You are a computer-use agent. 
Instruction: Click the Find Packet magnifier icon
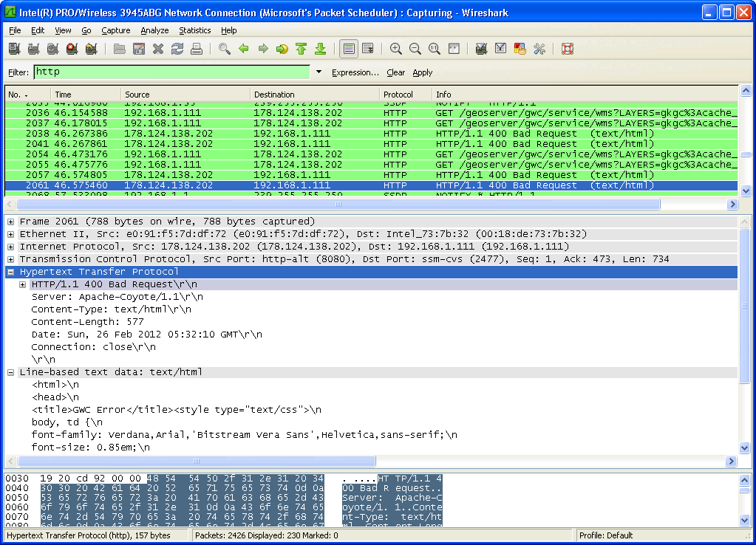point(225,49)
